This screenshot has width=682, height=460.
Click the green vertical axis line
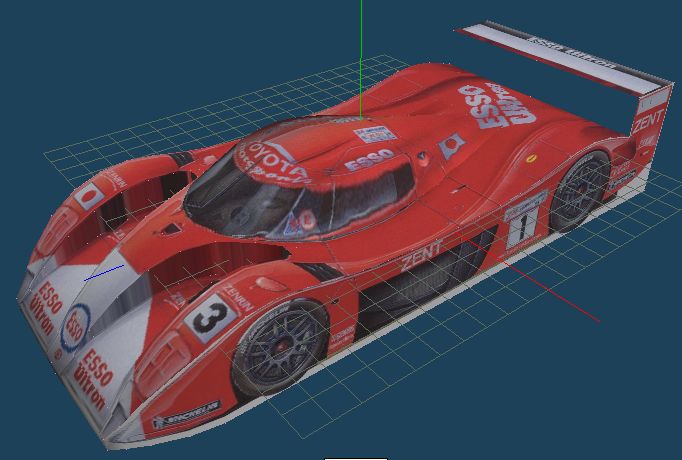pyautogui.click(x=360, y=50)
